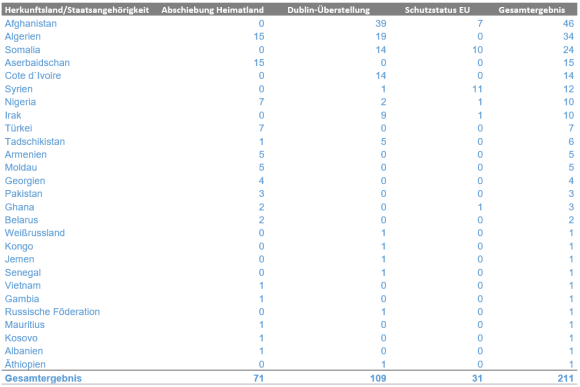The width and height of the screenshot is (580, 387).
Task: Select the Pakistan row label
Action: click(23, 194)
